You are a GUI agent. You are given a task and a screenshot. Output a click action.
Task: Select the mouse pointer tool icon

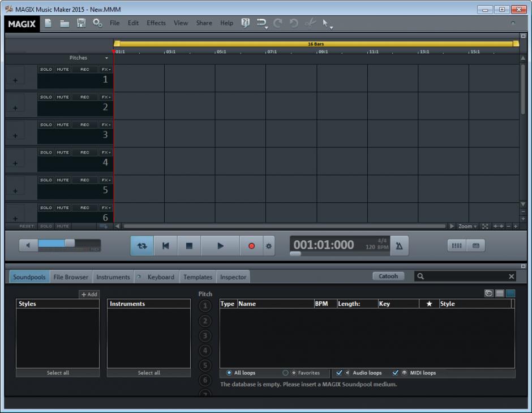(325, 23)
